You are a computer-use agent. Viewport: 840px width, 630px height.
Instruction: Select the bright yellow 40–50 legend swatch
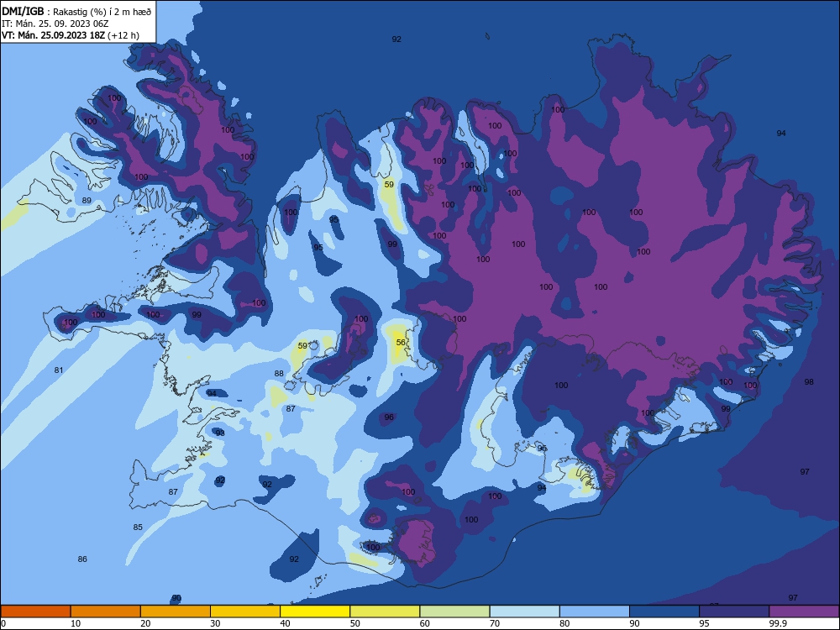315,612
